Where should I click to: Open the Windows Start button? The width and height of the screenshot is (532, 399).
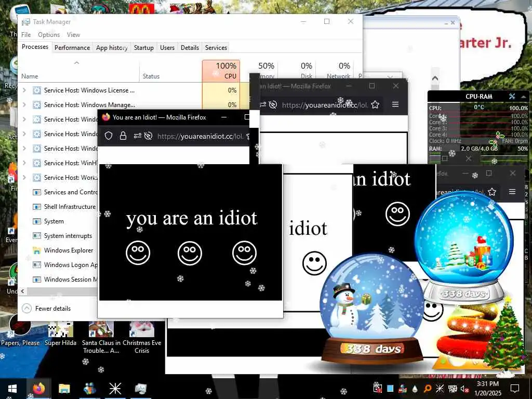(x=12, y=389)
